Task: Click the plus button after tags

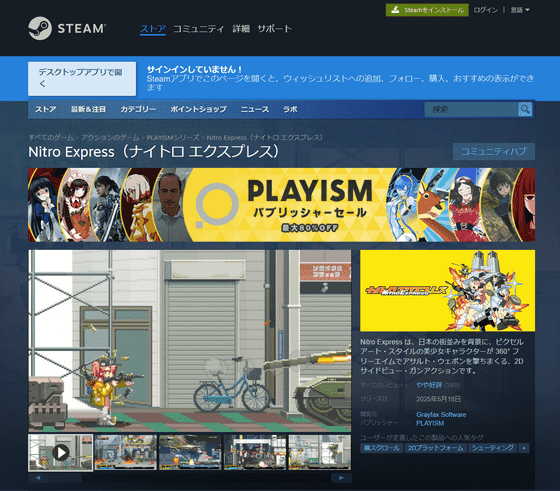Action: tap(524, 448)
